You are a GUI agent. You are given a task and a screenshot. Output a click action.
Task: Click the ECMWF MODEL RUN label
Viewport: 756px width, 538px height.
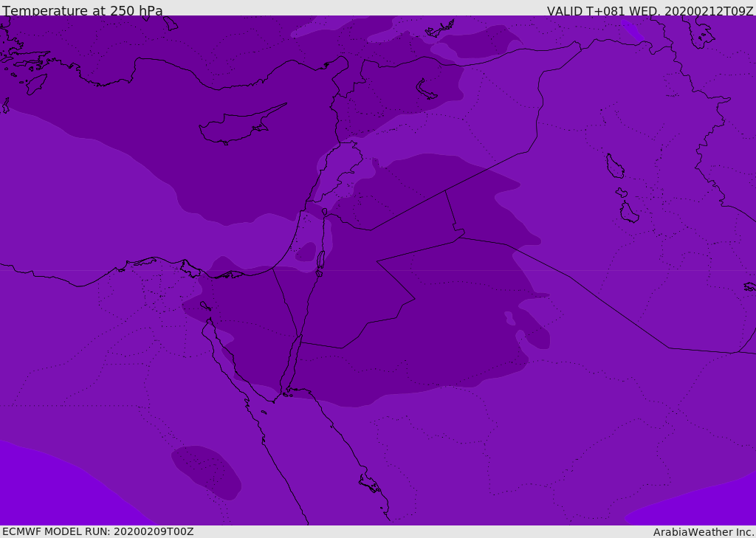point(98,531)
